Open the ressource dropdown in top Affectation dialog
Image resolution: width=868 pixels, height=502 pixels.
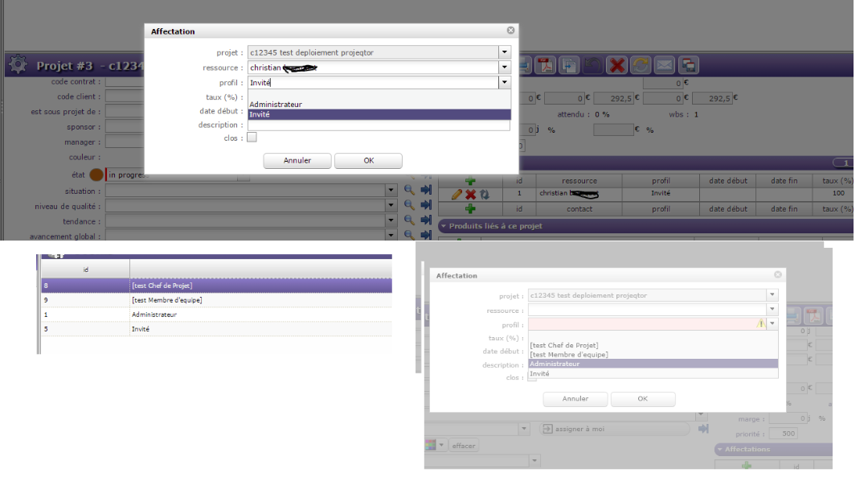(504, 68)
